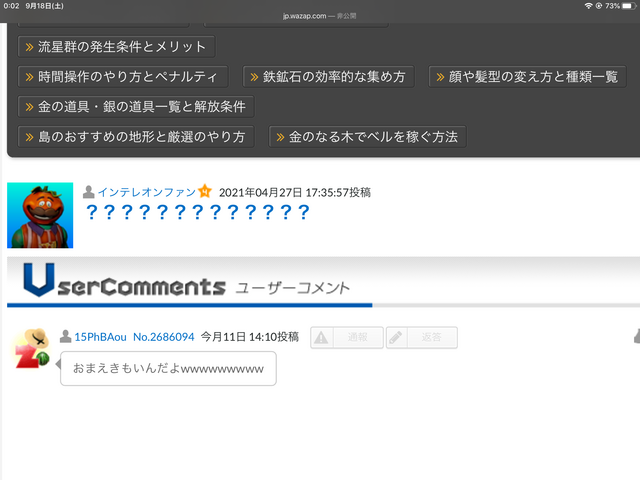
Task: Open 鉄鉱石の効率的な集め方 guide
Action: click(x=328, y=77)
